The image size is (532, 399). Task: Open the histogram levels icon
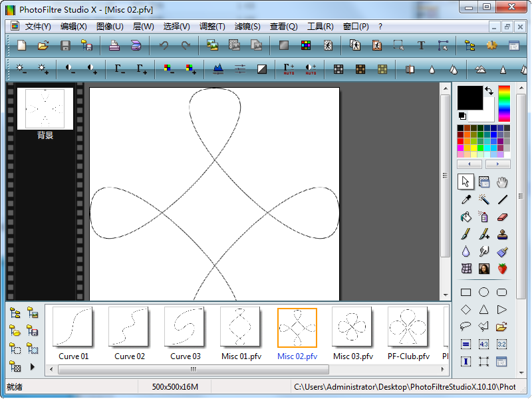click(x=218, y=69)
